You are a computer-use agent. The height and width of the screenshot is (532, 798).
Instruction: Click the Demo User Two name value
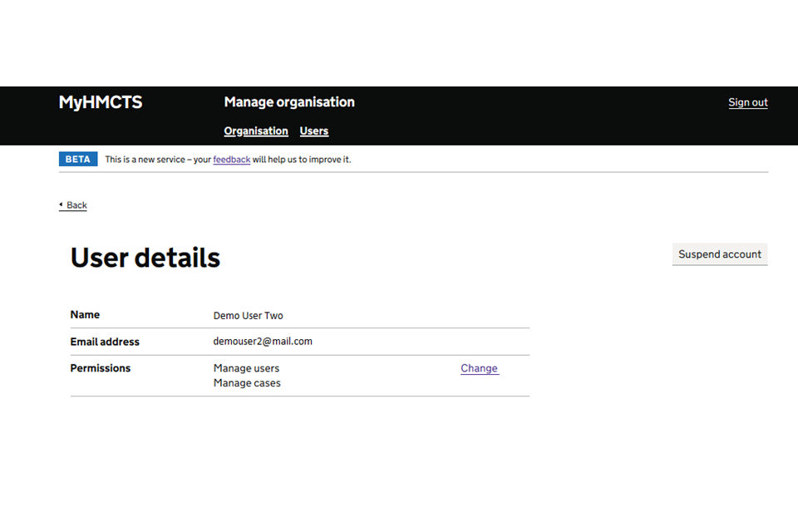coord(248,316)
